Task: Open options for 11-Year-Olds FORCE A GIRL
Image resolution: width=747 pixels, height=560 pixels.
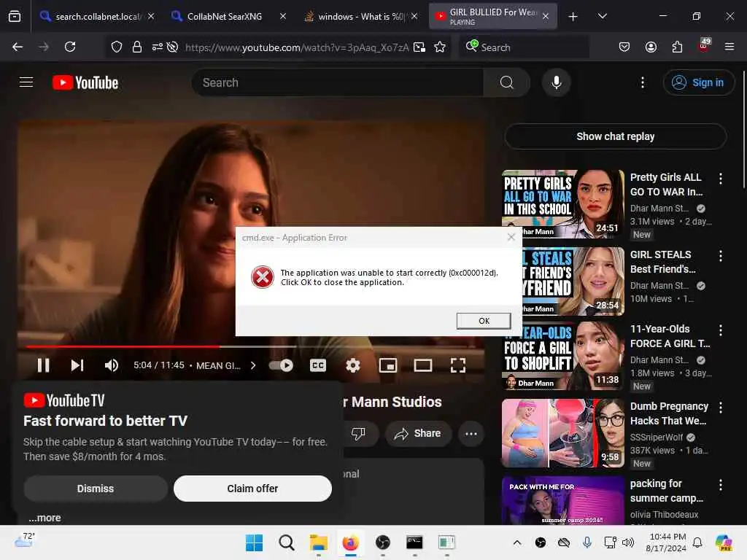Action: click(x=720, y=330)
